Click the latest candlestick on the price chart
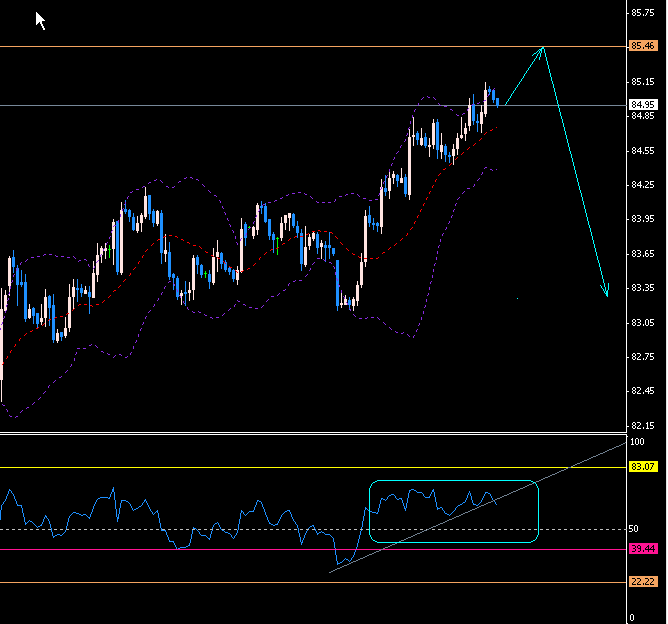Screen dimensions: 668x624 pyautogui.click(x=497, y=99)
